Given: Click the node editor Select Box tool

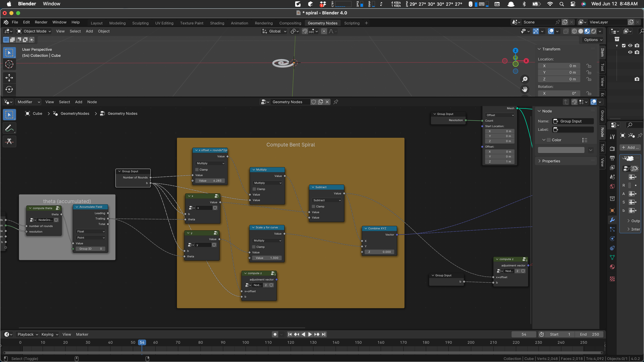Looking at the screenshot, I should click(9, 115).
